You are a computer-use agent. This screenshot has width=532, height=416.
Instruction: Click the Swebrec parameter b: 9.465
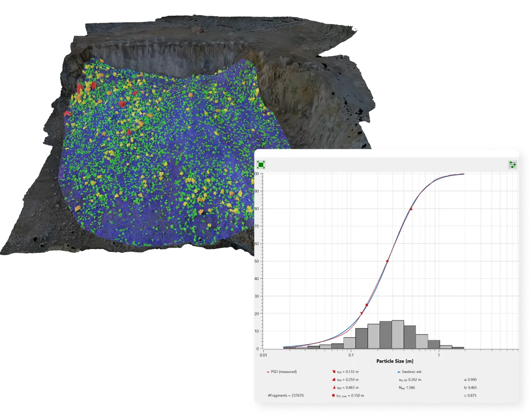pyautogui.click(x=470, y=387)
